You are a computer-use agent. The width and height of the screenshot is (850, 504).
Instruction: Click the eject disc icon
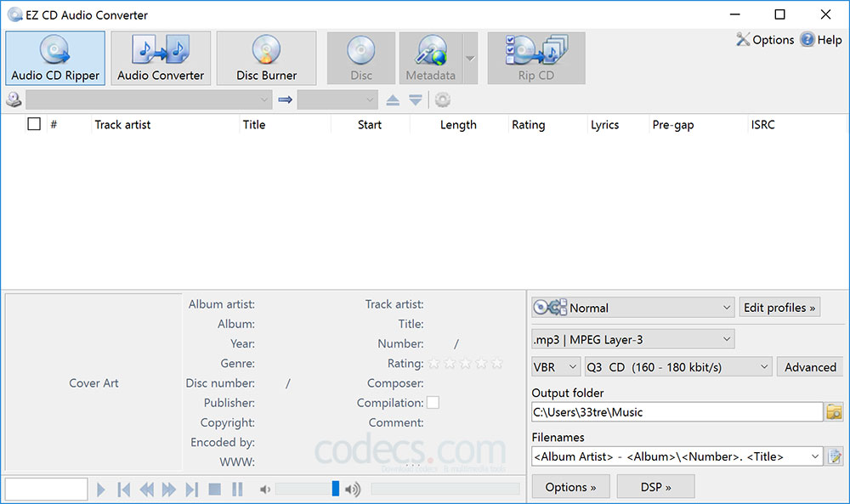tap(393, 99)
